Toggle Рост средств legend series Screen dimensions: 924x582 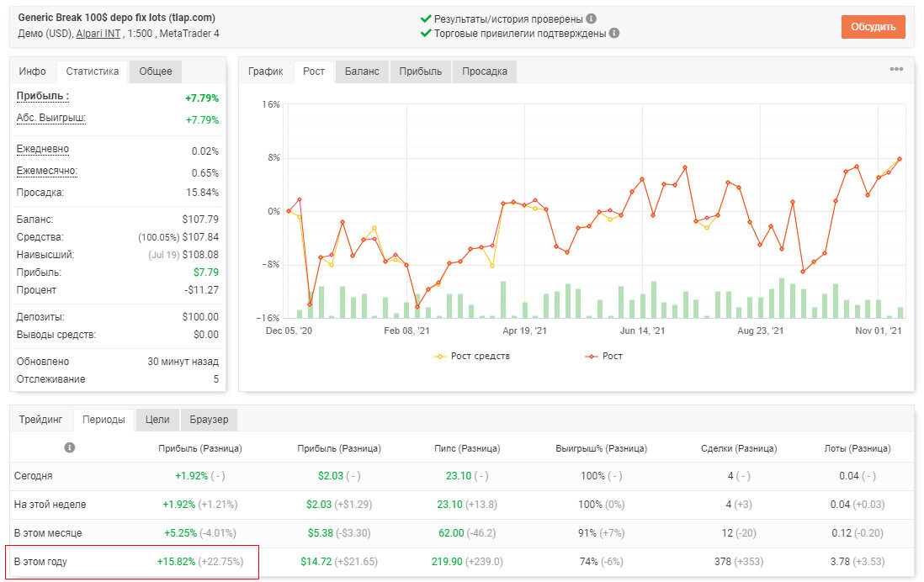coord(471,357)
